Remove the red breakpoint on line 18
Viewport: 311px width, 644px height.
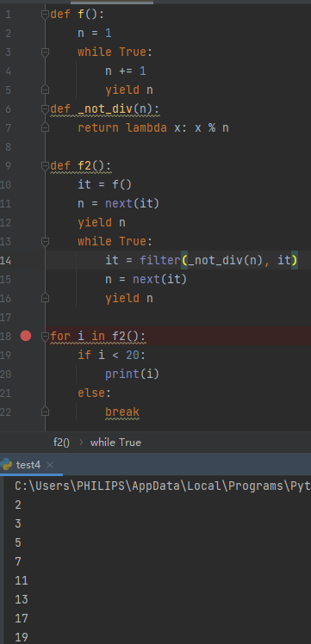click(x=26, y=337)
